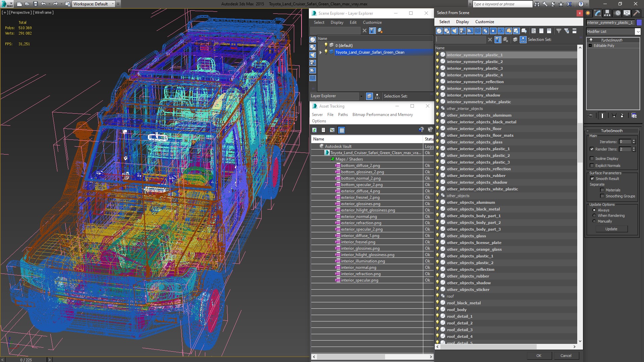This screenshot has height=362, width=644.
Task: Open Bitmap Performance and Memory menu
Action: tap(382, 115)
